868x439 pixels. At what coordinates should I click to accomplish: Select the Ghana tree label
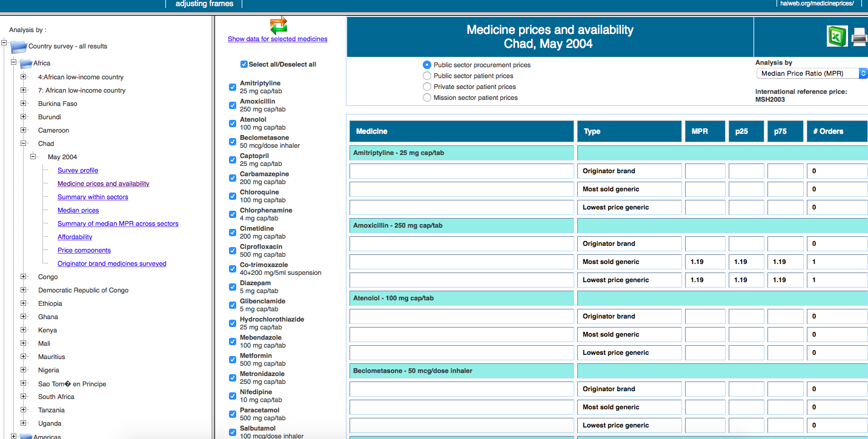[48, 317]
